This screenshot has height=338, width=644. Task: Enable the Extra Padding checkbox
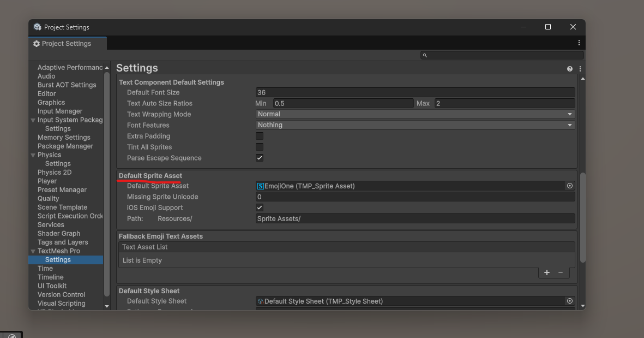pos(260,136)
